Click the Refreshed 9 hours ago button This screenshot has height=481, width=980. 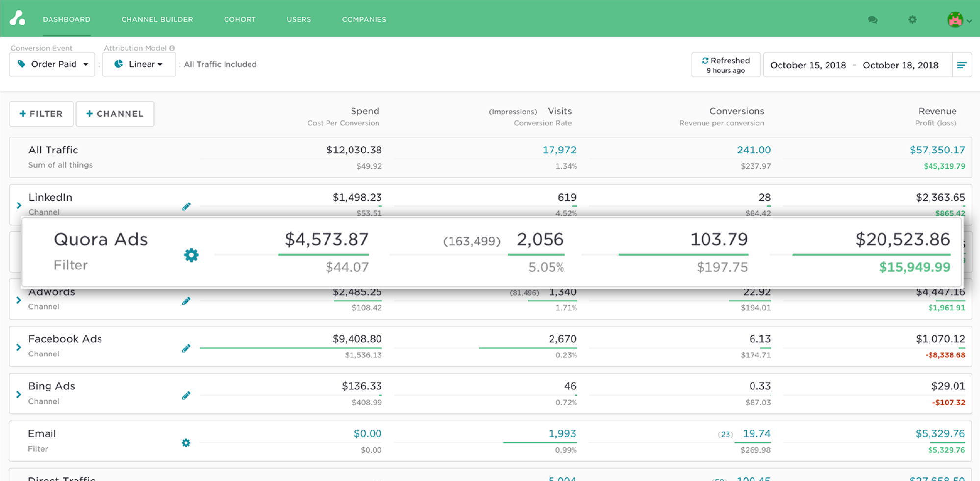(726, 65)
